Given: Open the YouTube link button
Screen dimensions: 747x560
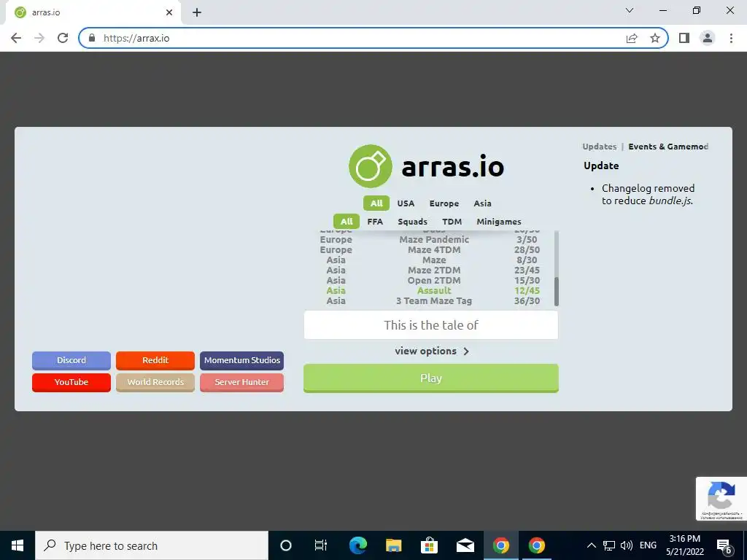Looking at the screenshot, I should 71,382.
